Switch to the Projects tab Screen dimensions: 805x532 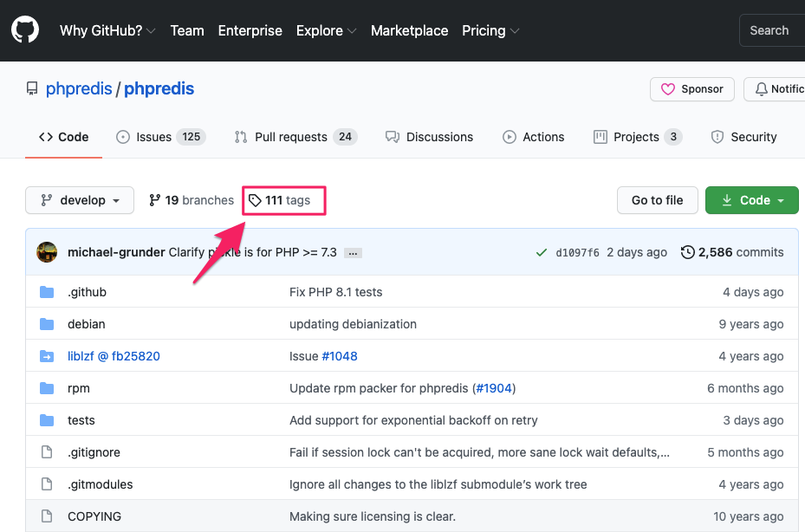[x=638, y=137]
